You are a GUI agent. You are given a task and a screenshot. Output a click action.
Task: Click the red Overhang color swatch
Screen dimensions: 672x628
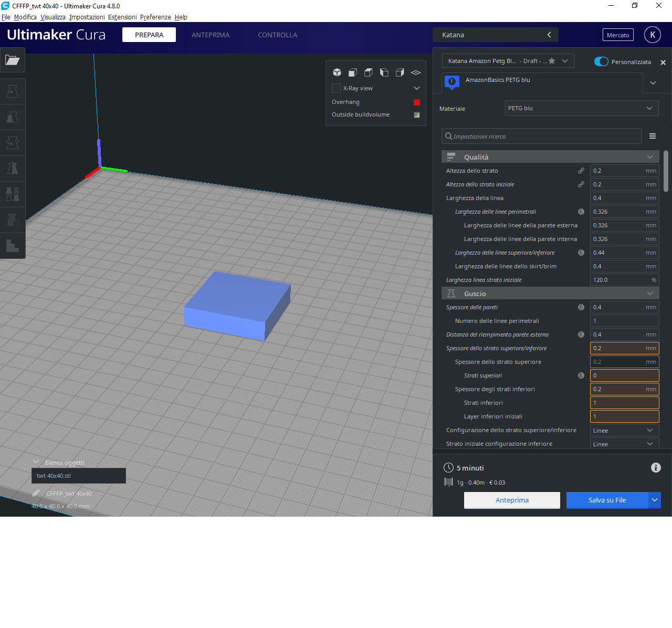tap(417, 102)
